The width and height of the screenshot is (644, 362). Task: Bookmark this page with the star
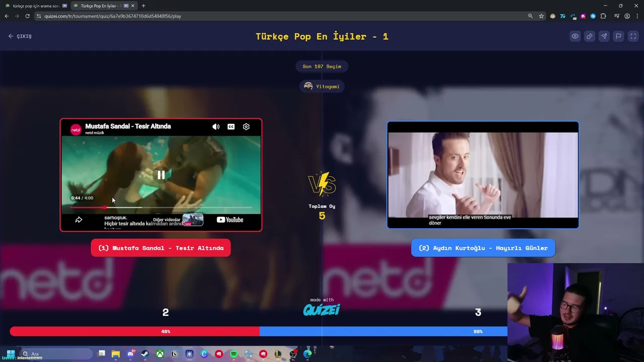point(541,16)
